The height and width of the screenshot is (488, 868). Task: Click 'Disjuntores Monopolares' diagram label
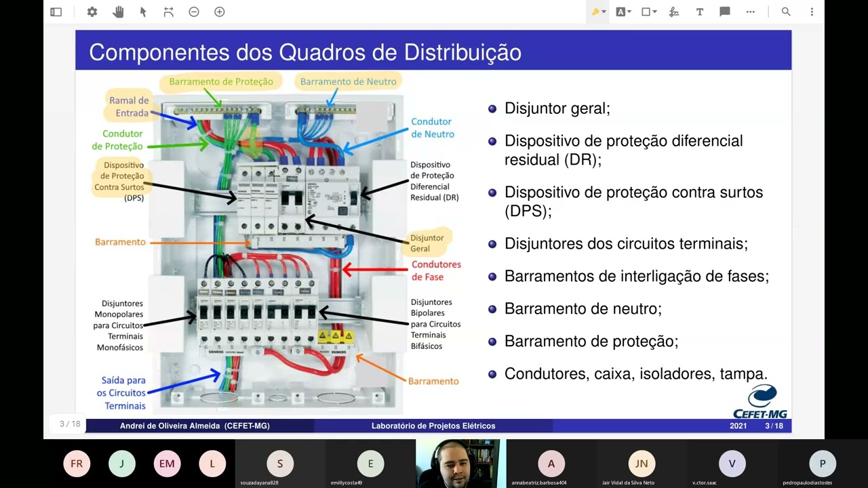119,325
